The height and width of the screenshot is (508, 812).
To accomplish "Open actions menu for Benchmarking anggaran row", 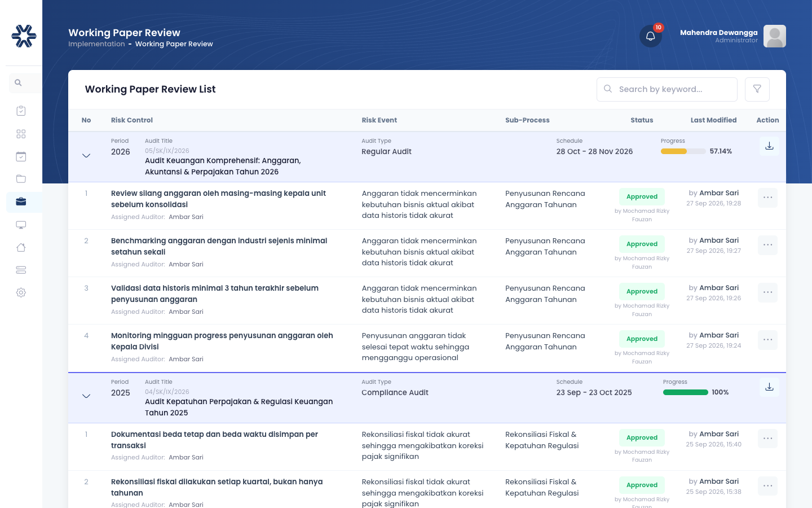I will pos(767,245).
